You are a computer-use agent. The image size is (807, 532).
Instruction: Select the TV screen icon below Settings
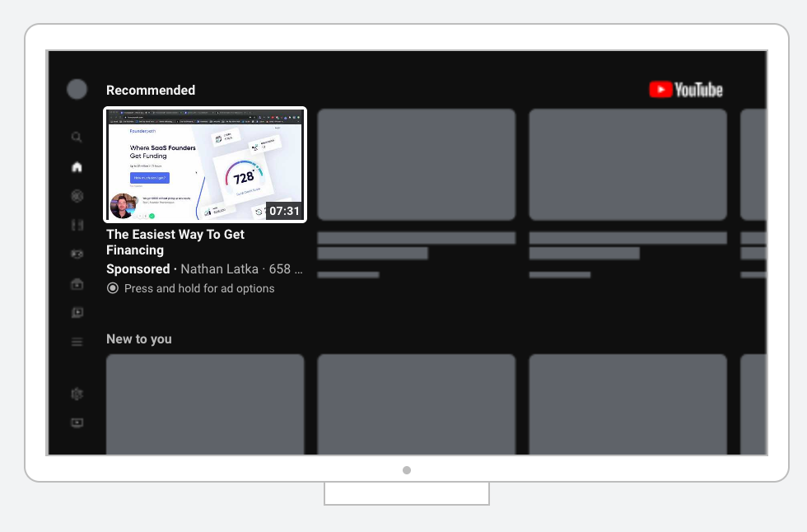point(77,423)
